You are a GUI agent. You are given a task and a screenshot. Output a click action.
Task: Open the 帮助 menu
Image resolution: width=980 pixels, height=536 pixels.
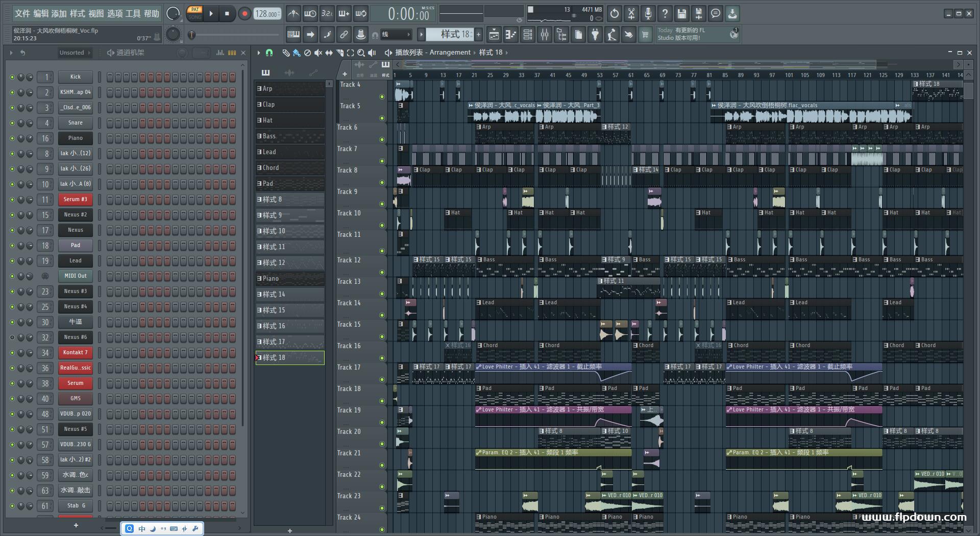tap(152, 13)
